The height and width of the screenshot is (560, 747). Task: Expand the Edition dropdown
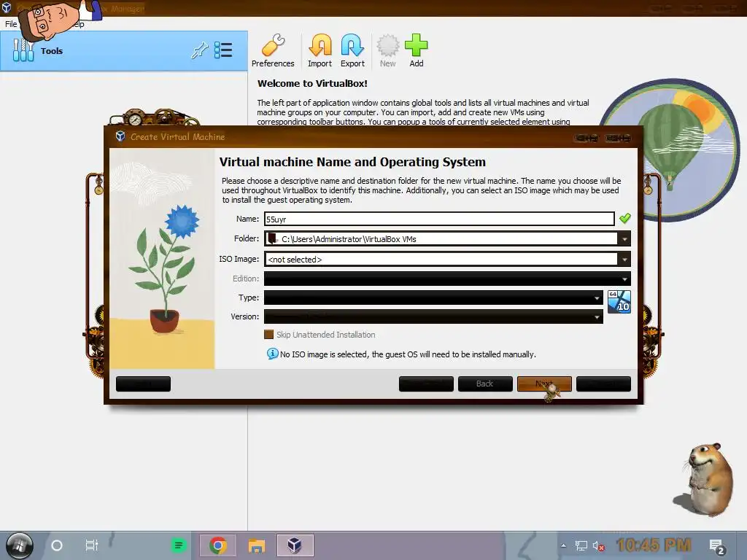coord(624,279)
